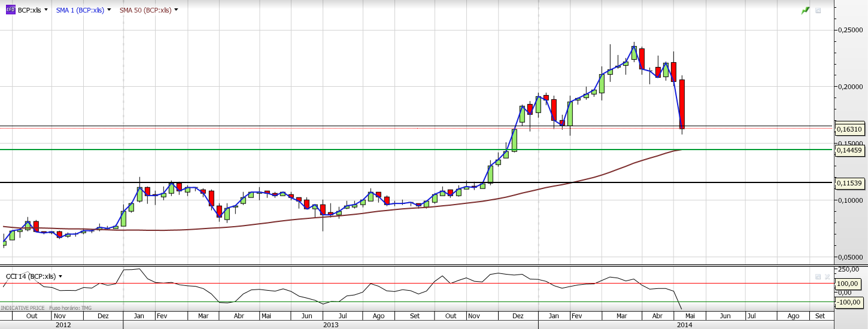Viewport: 868px width, 329px height.
Task: Click the 2014 year label on timeline
Action: (685, 325)
